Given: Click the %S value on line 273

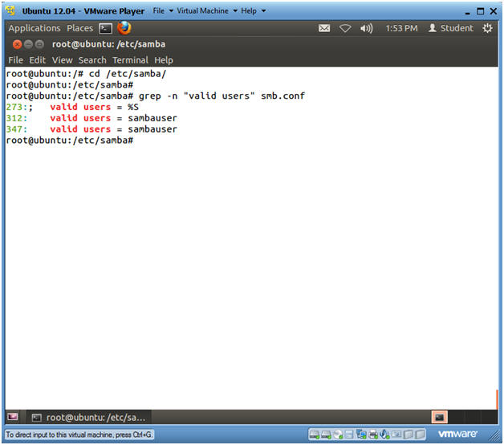Looking at the screenshot, I should pos(133,107).
